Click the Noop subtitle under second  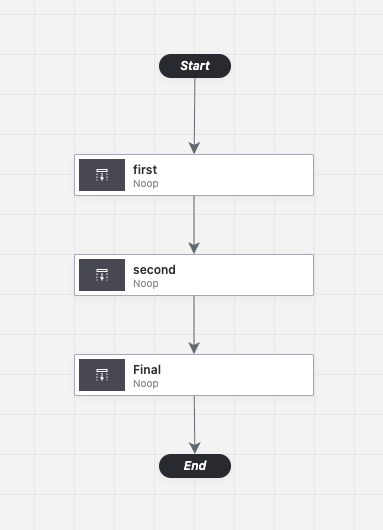click(x=146, y=284)
